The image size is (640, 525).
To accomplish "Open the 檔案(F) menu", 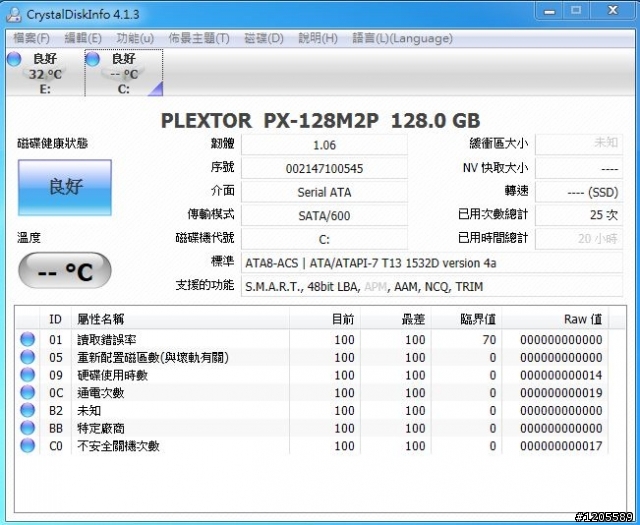I will [31, 38].
